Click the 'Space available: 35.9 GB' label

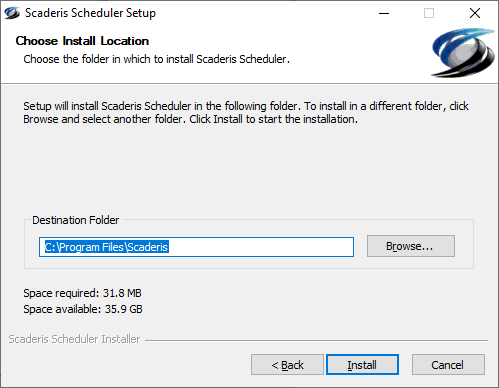coord(83,309)
